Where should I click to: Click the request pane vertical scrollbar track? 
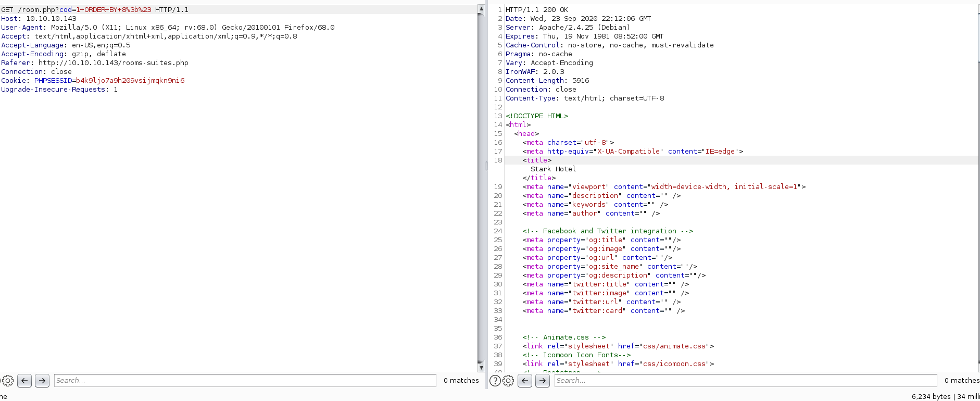coord(481,208)
